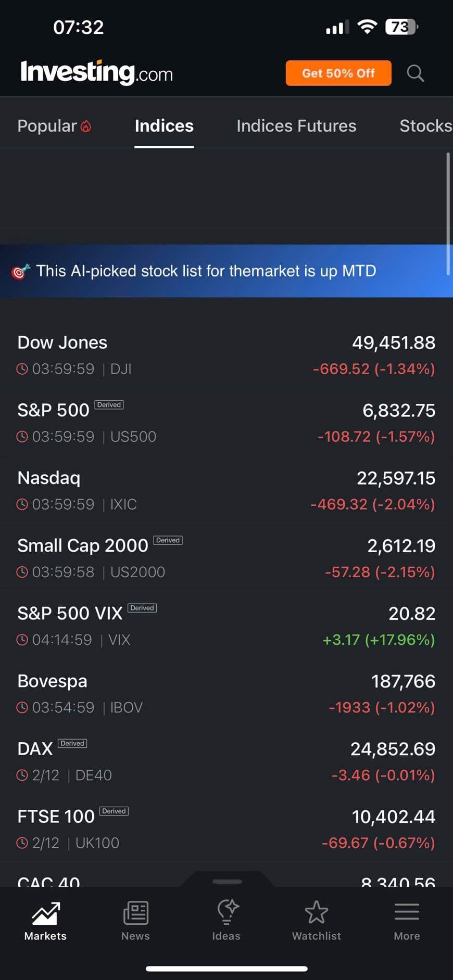Tap the Investing.com logo
The width and height of the screenshot is (453, 980).
tap(97, 73)
